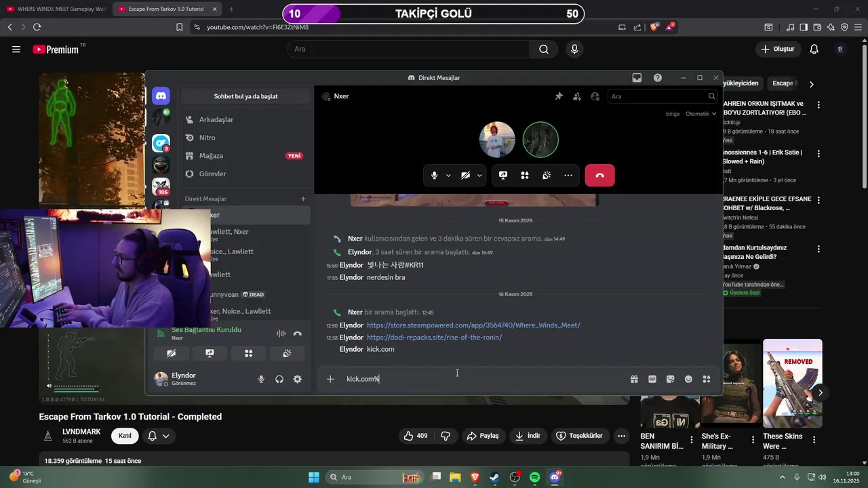Viewport: 868px width, 488px height.
Task: Open Discord user settings gear
Action: pyautogui.click(x=297, y=380)
